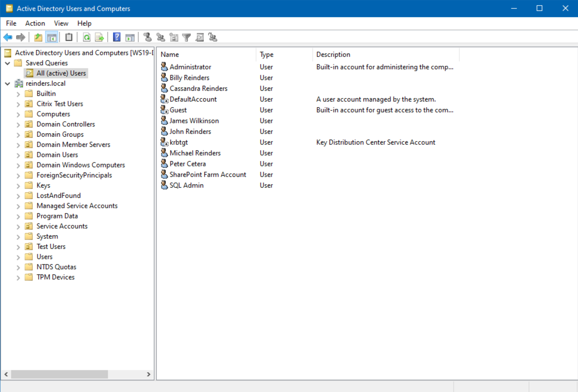The image size is (578, 392).
Task: Click the Back navigation arrow icon
Action: (8, 37)
